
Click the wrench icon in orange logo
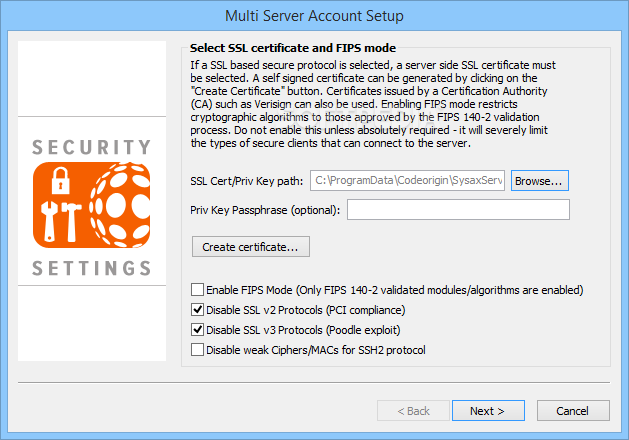(x=49, y=221)
